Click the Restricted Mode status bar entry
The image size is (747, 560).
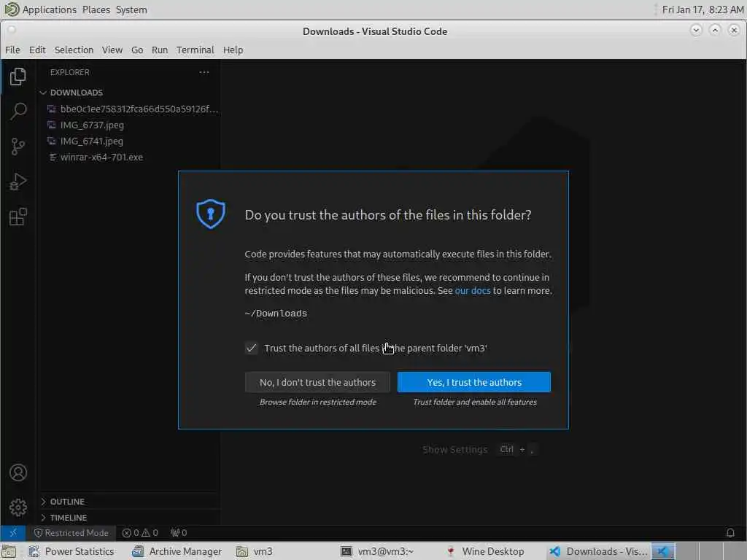[x=71, y=533]
